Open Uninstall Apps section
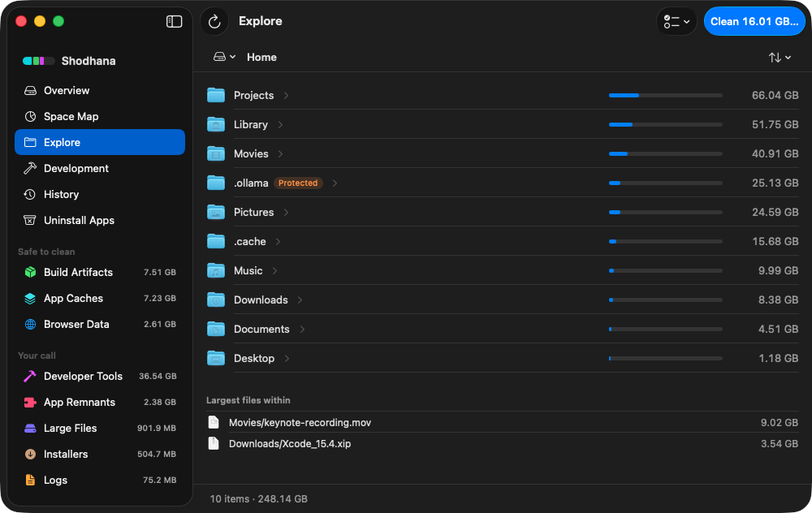This screenshot has width=812, height=513. click(x=100, y=220)
